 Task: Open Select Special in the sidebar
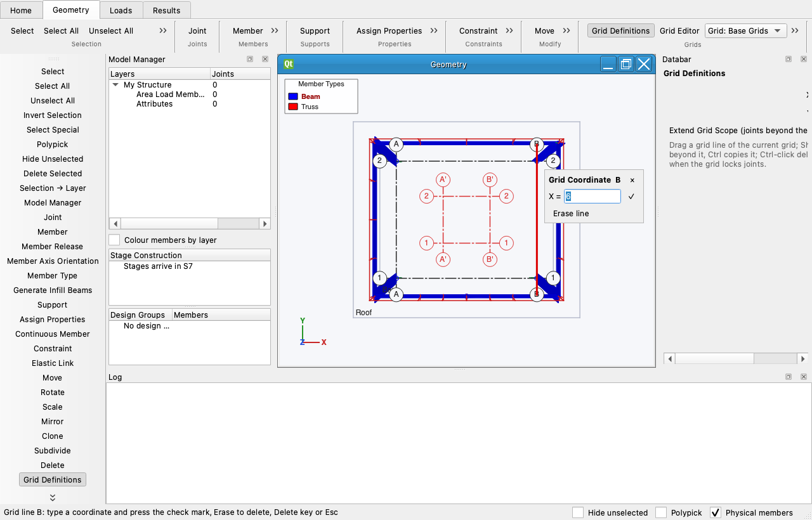pos(53,130)
